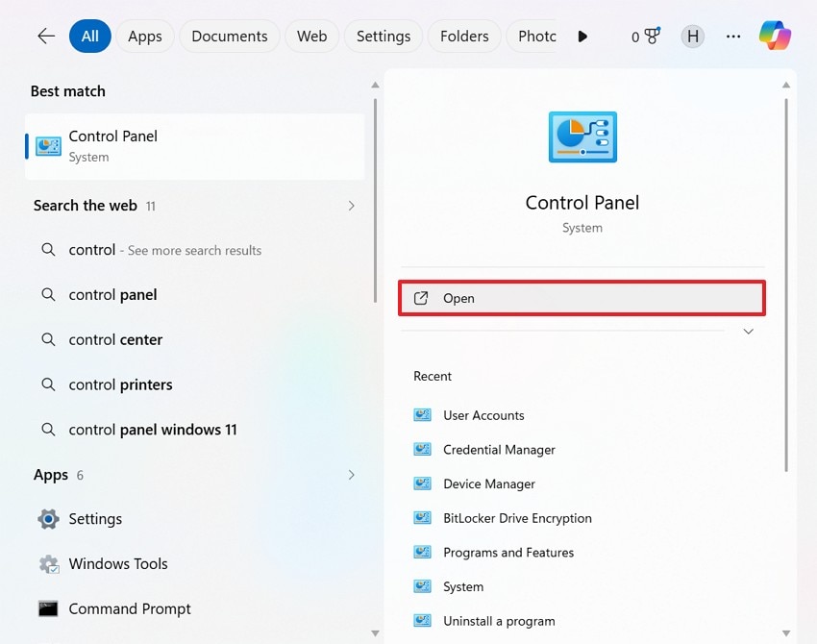This screenshot has height=644, width=817.
Task: Click the preview pane scroll-down arrow
Action: click(x=786, y=633)
